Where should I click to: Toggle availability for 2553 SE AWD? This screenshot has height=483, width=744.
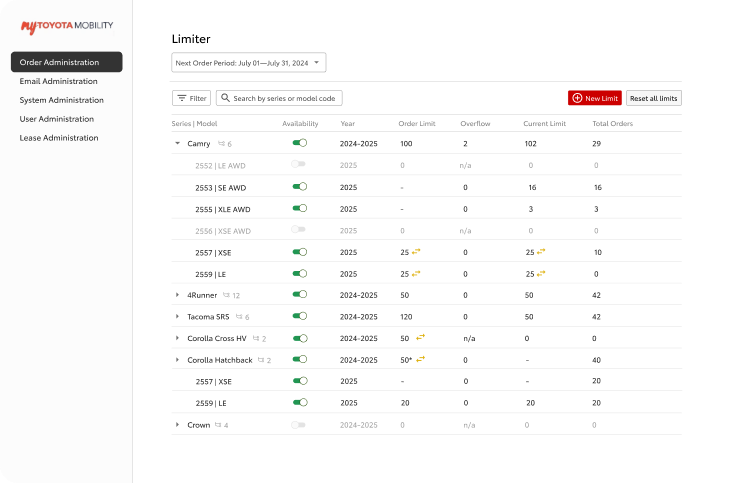point(300,186)
